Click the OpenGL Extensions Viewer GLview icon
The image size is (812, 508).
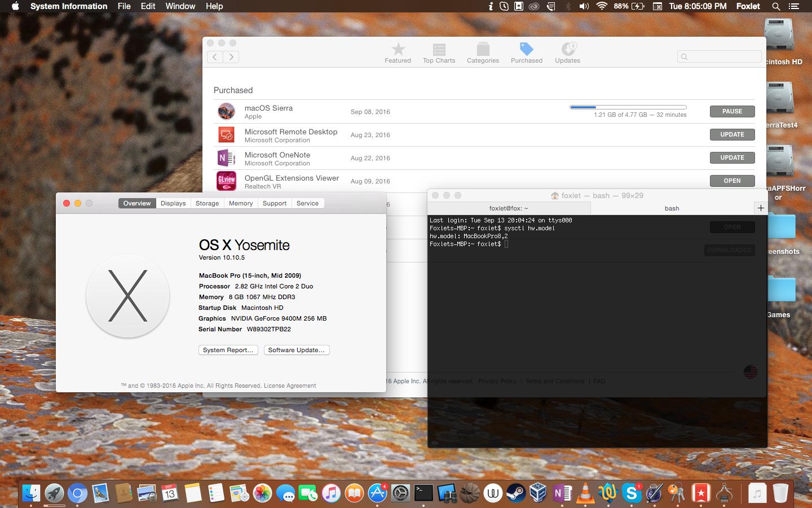226,181
